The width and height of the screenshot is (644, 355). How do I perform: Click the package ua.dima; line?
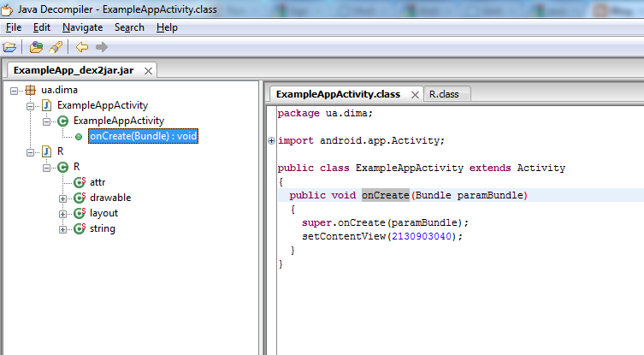pyautogui.click(x=325, y=114)
